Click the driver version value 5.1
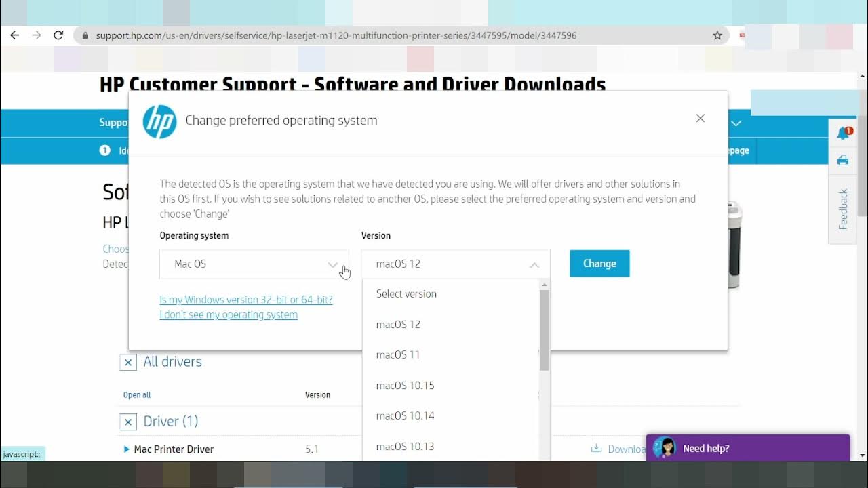 [312, 449]
